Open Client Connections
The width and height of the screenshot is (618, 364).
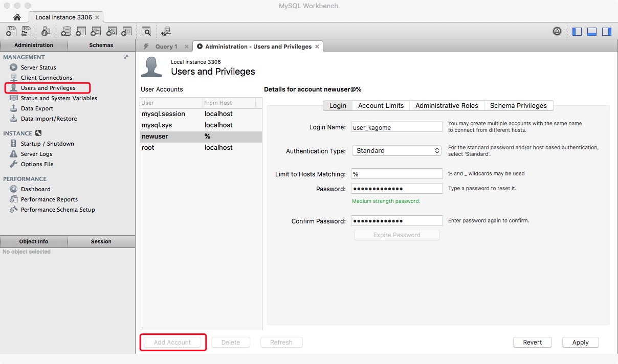[x=47, y=78]
